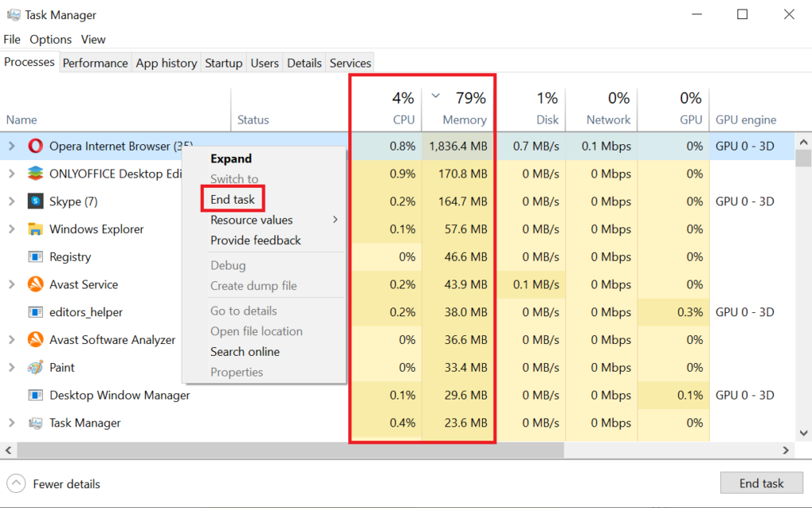The image size is (812, 508).
Task: Click the Registry process icon
Action: pyautogui.click(x=34, y=257)
